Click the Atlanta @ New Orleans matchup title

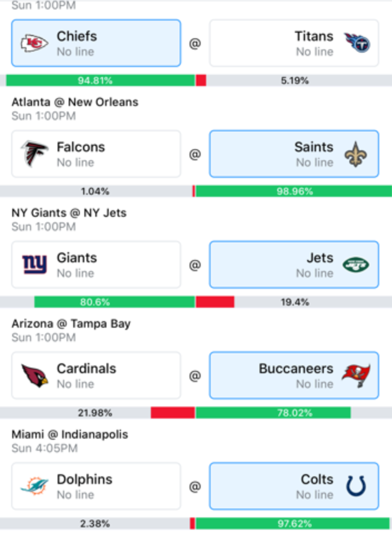coord(75,102)
